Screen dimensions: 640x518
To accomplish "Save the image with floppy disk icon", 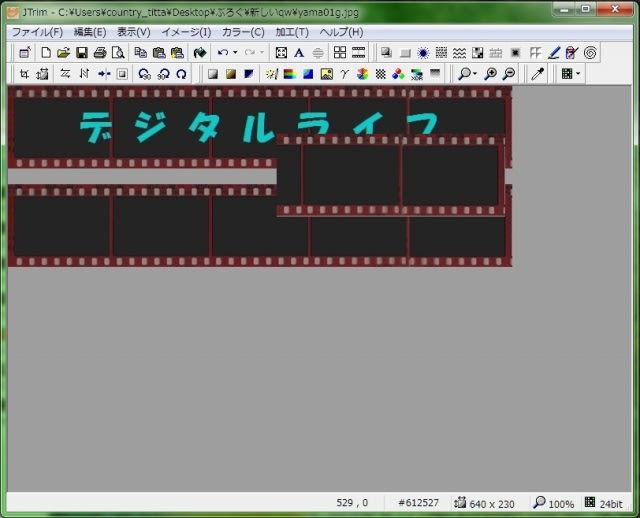I will [82, 52].
